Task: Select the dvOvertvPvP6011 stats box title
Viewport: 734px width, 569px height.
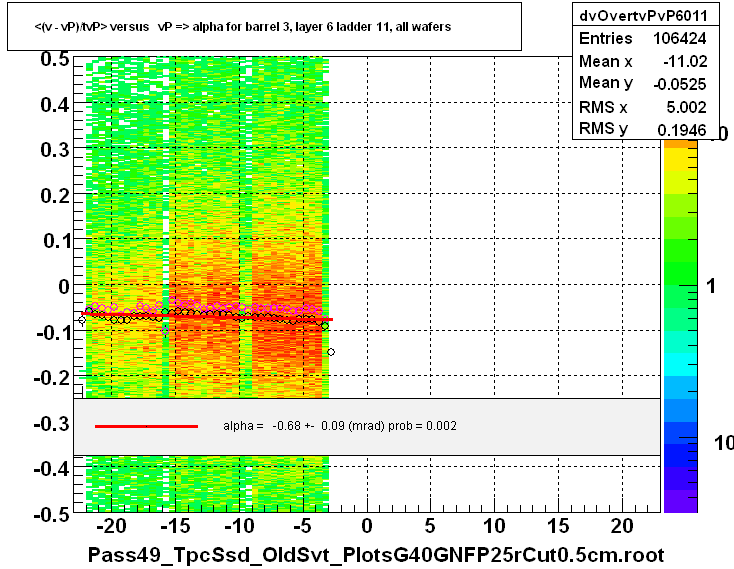Action: coord(643,16)
